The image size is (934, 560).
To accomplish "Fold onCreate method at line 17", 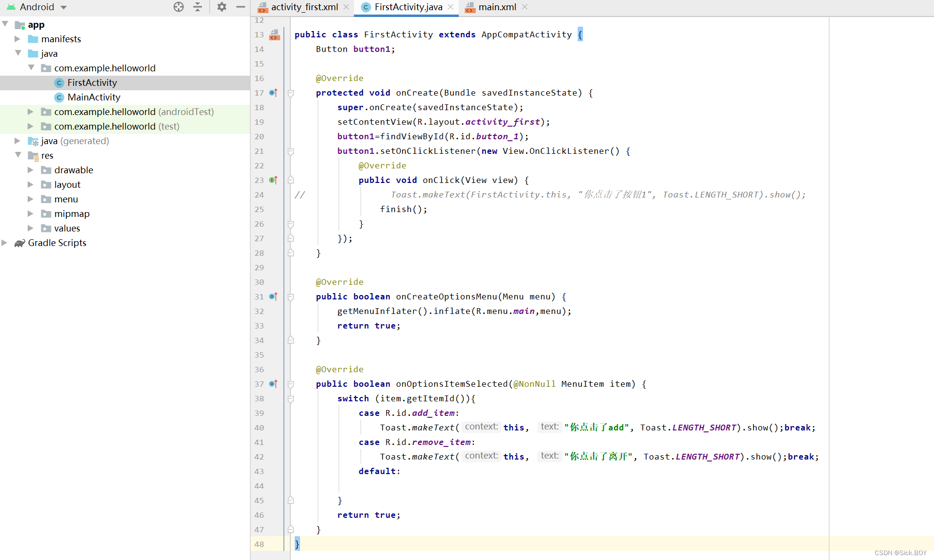I will coord(290,93).
